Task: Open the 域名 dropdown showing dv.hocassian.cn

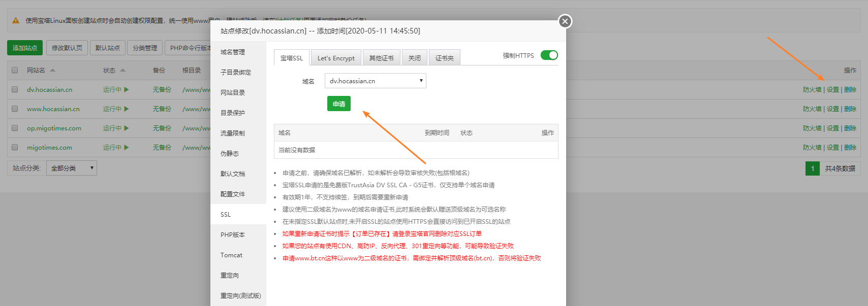Action: pos(375,81)
